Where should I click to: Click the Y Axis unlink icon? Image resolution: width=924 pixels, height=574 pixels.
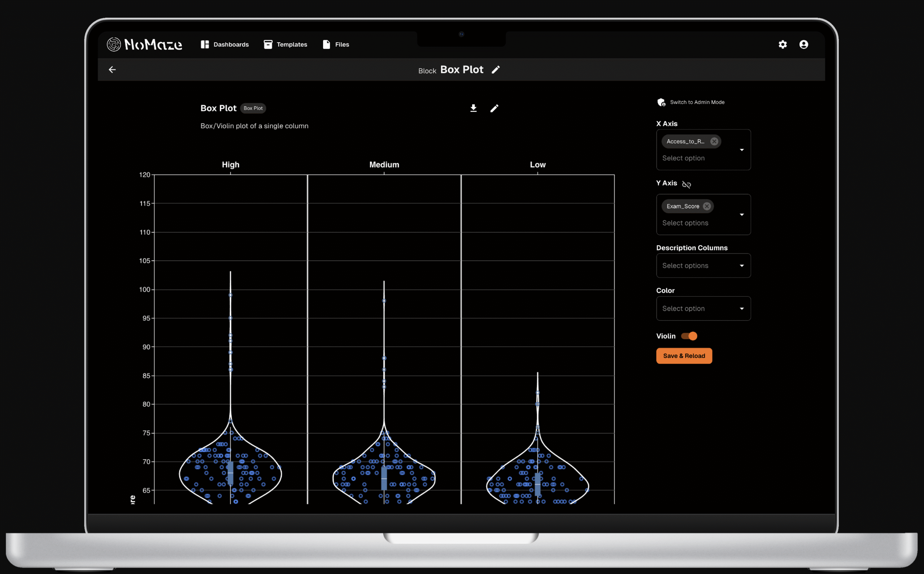pos(686,185)
